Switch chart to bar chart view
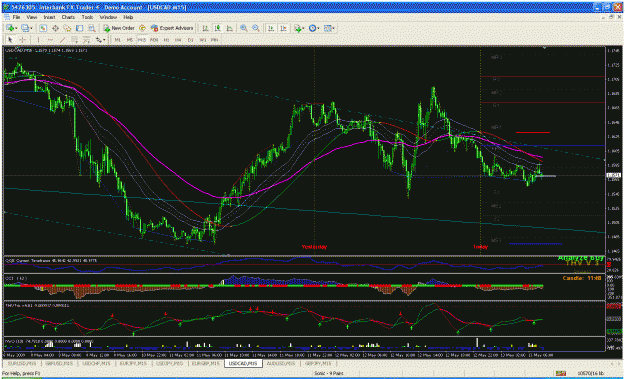Viewport: 625px width, 379px height. [205, 28]
